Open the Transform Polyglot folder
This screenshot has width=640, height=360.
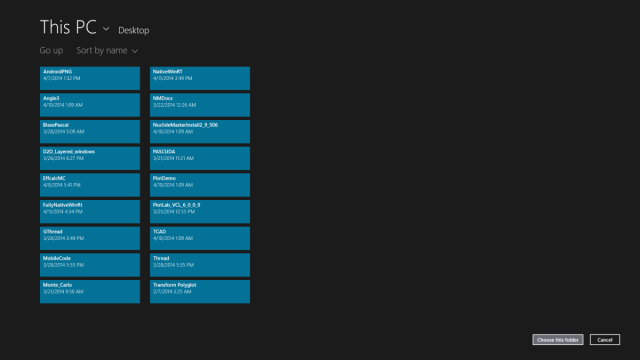coord(200,291)
